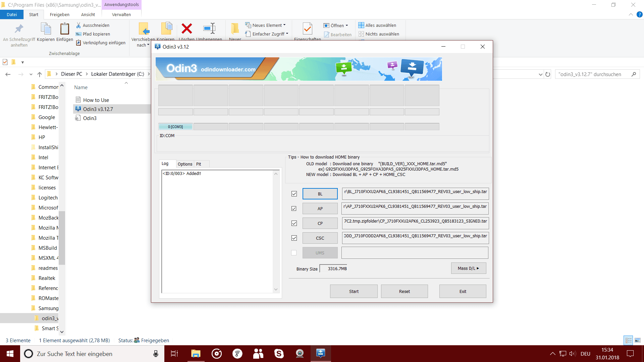Click Verknüpfung einfügen in ribbon
The width and height of the screenshot is (644, 362).
[101, 43]
